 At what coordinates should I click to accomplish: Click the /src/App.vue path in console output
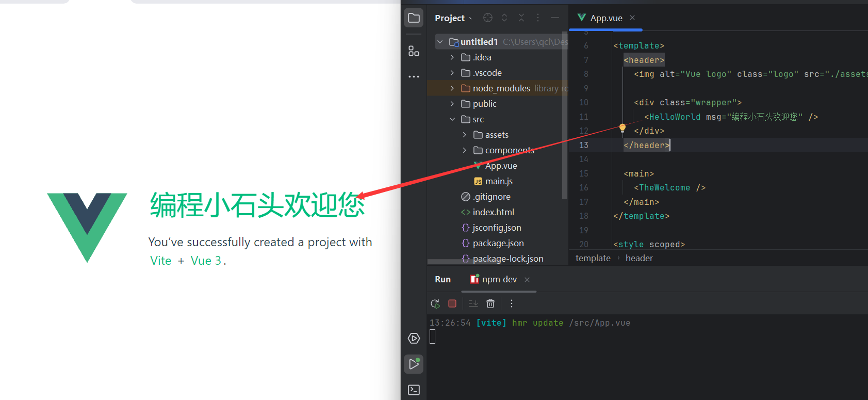[x=599, y=323]
